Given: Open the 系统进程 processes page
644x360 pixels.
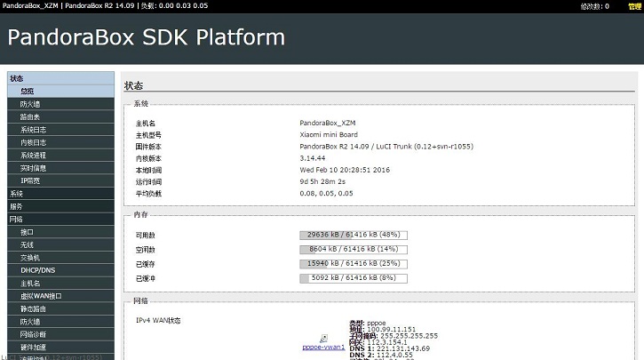Looking at the screenshot, I should coord(60,155).
